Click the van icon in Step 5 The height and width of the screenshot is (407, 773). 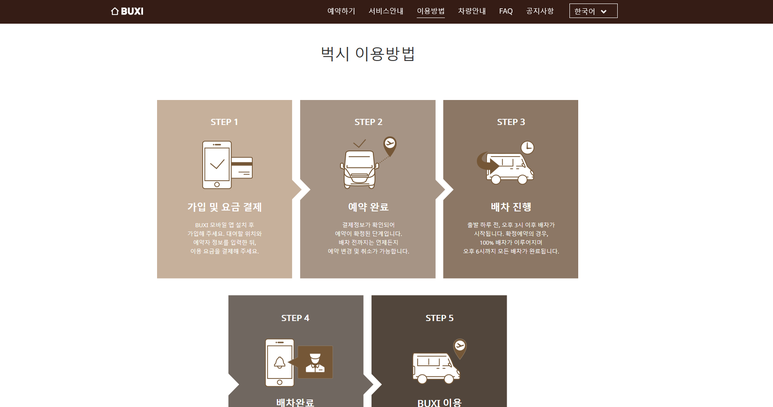click(436, 368)
